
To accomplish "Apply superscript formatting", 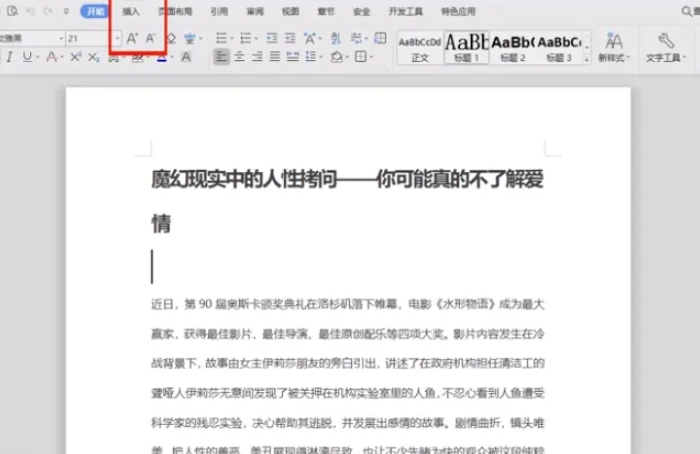I will (x=75, y=58).
